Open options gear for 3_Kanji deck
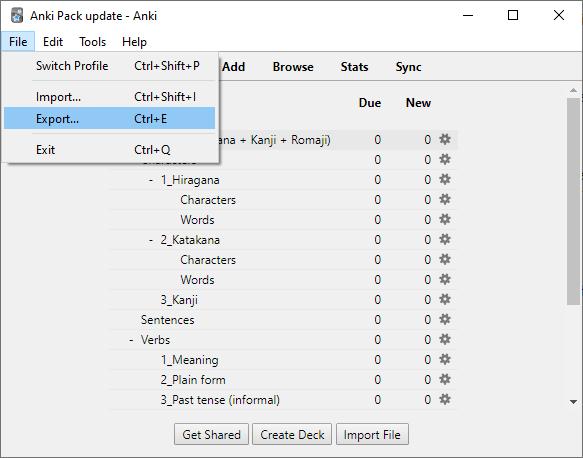583x458 pixels. pyautogui.click(x=445, y=300)
